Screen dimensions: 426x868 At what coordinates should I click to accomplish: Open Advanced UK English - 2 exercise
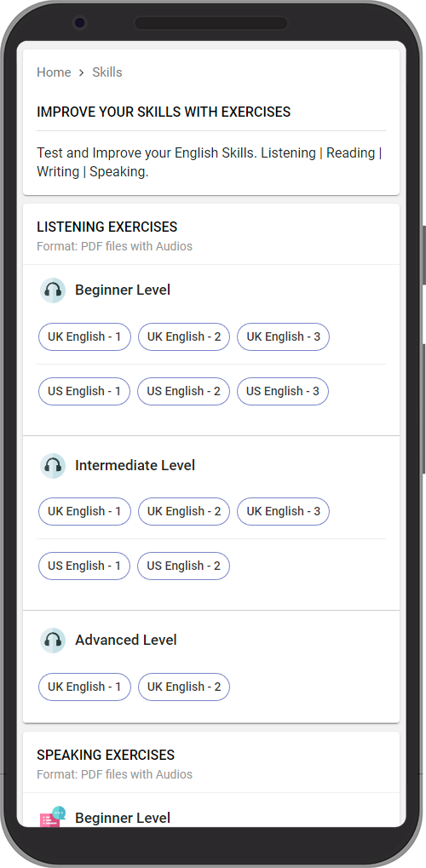pos(184,687)
